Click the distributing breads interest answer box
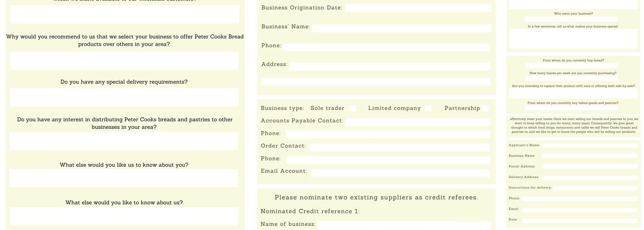 [124, 141]
